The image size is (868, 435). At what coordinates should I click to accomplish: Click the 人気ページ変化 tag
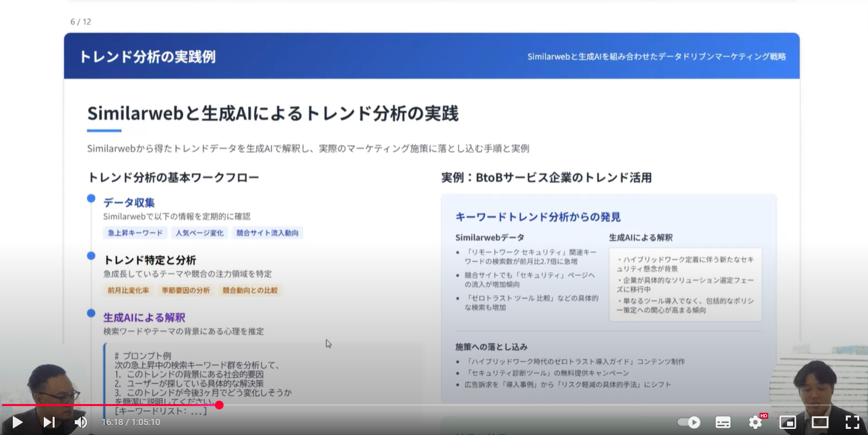coord(199,233)
